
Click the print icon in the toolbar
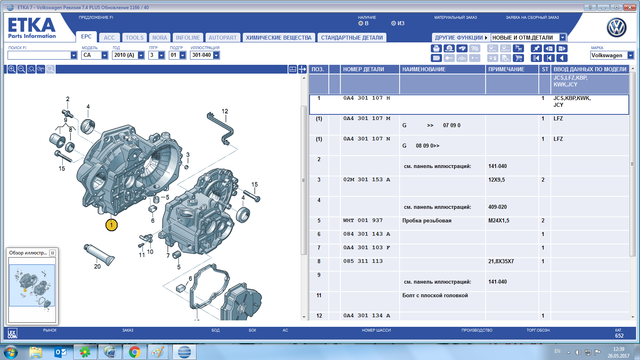436,49
